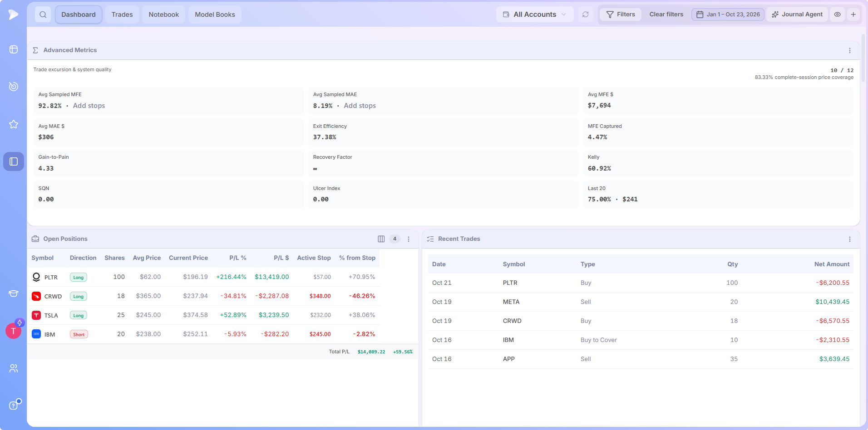Select the IBM open position symbol
The width and height of the screenshot is (868, 430).
(x=50, y=335)
